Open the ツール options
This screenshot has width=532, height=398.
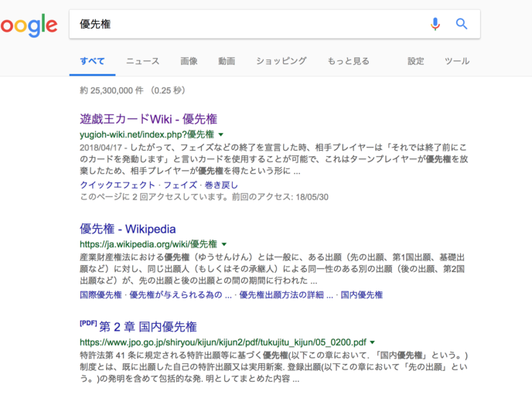pos(457,61)
